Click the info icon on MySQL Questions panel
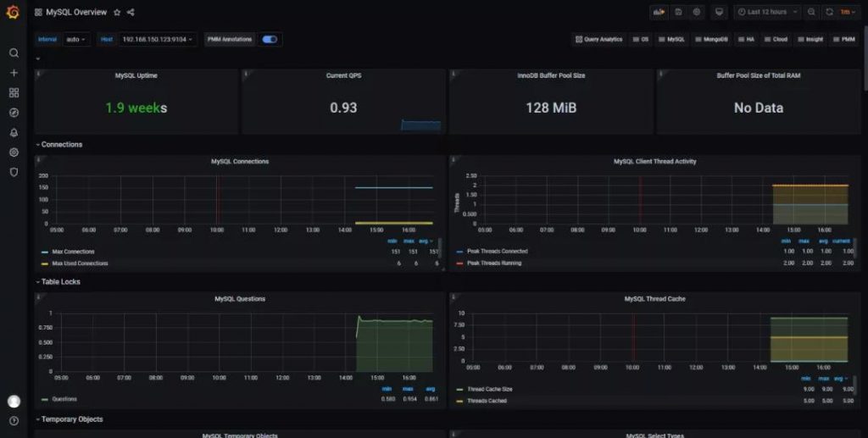 point(38,297)
